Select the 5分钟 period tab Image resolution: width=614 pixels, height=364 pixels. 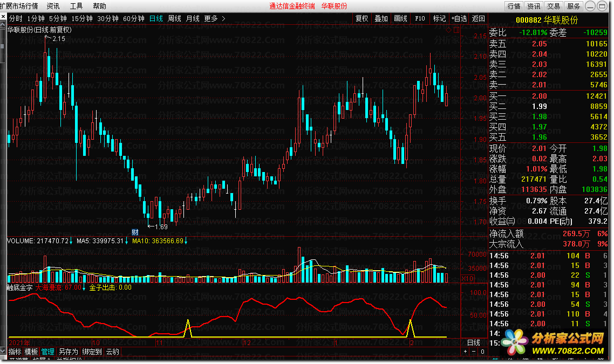click(x=58, y=18)
